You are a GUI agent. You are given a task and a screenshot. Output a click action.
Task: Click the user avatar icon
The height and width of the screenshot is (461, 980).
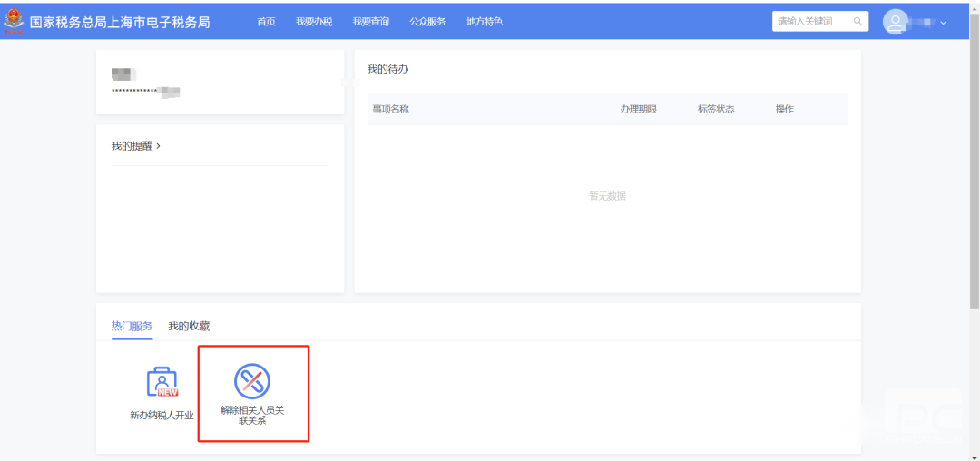tap(897, 22)
